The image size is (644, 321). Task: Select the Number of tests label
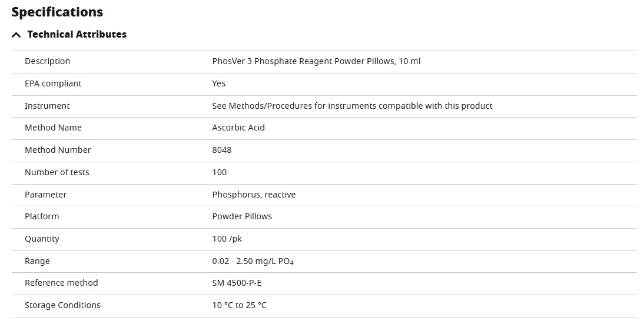[x=57, y=172]
